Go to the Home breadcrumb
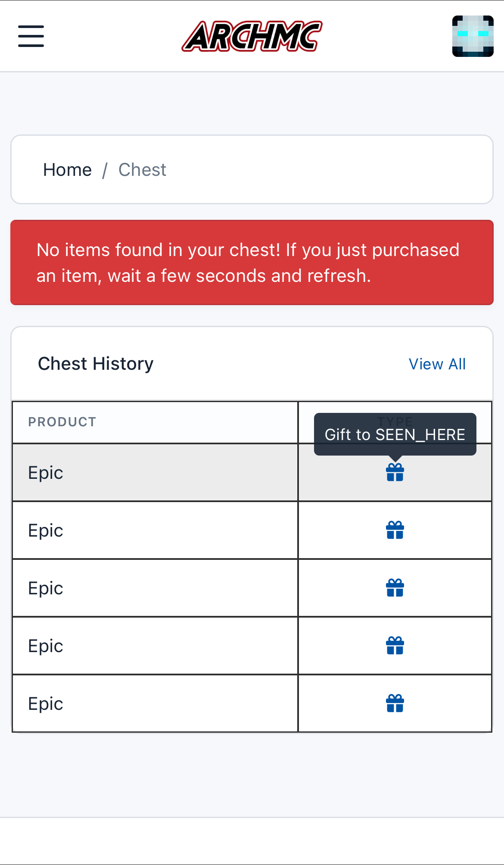 pos(68,170)
